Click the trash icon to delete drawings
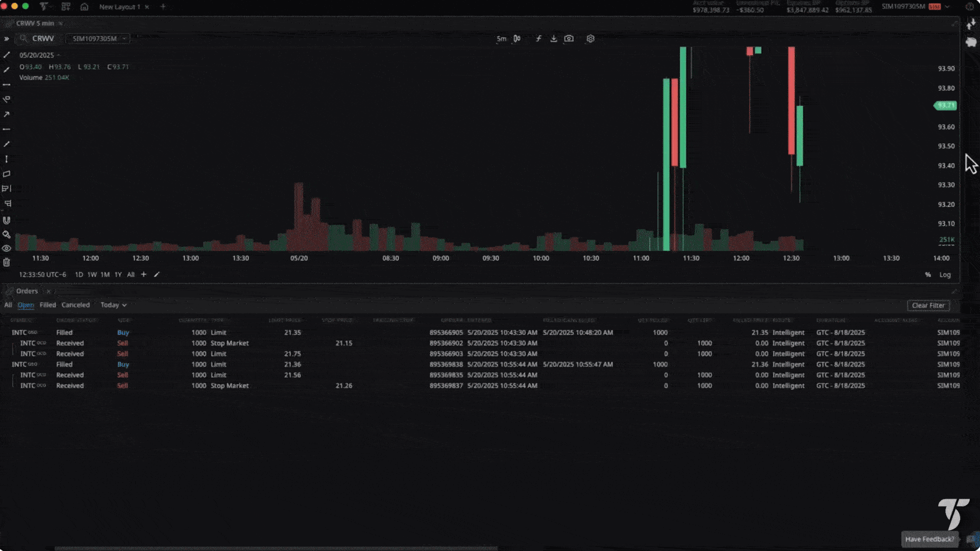 point(7,262)
